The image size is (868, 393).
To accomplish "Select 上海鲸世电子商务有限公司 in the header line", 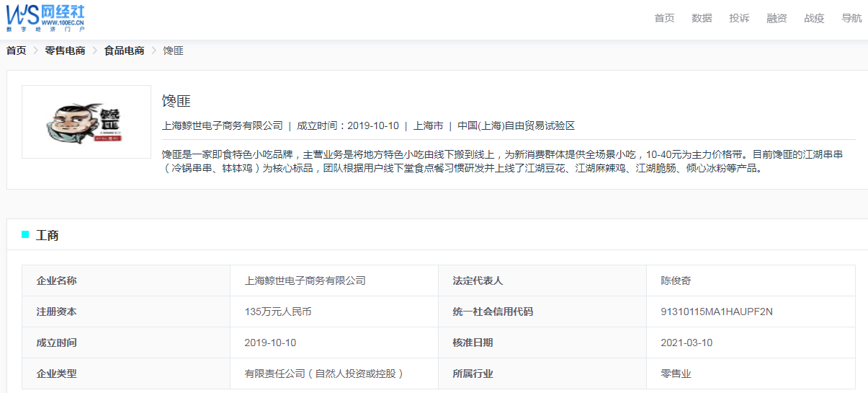I will click(x=223, y=125).
